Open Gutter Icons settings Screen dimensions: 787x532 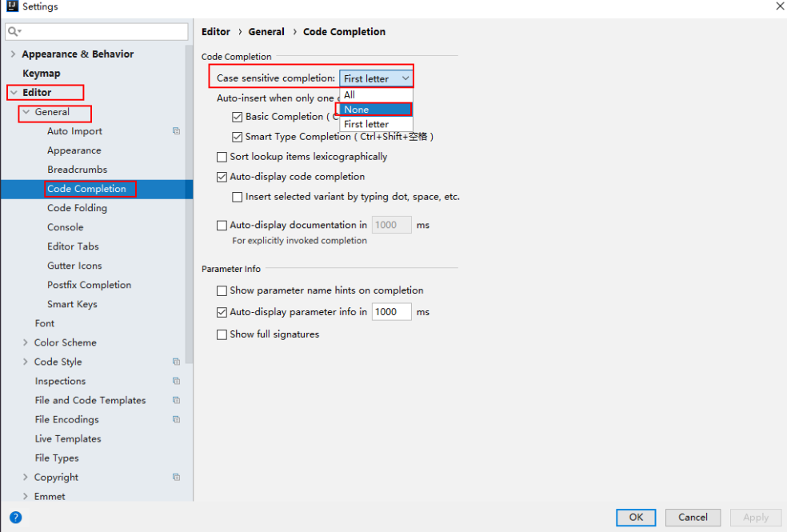[x=75, y=266]
